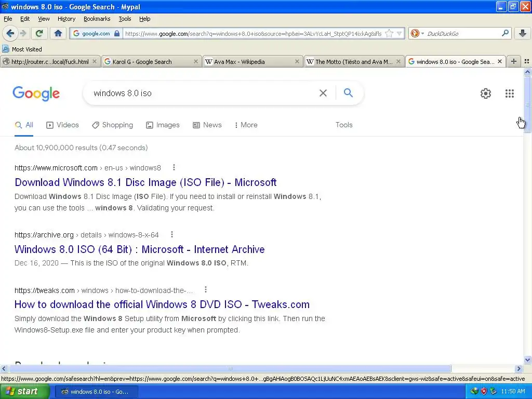532x399 pixels.
Task: Switch to The Motto Tiësto tab
Action: point(354,61)
